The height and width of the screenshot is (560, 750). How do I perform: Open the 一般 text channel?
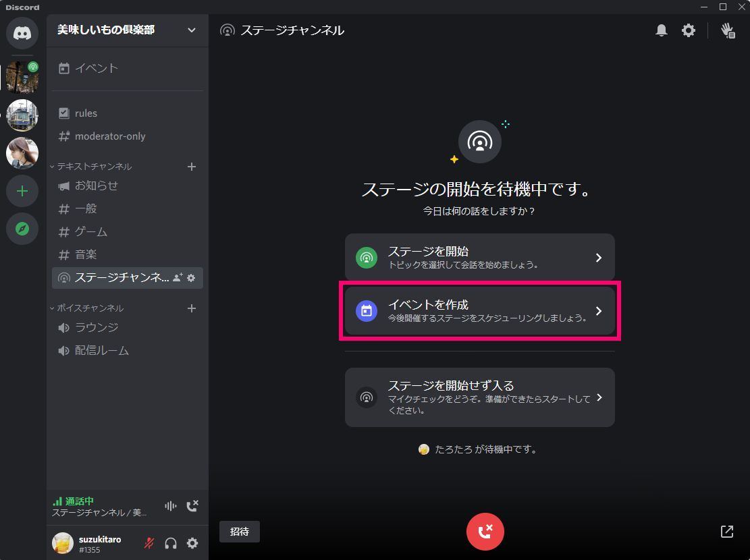127,209
